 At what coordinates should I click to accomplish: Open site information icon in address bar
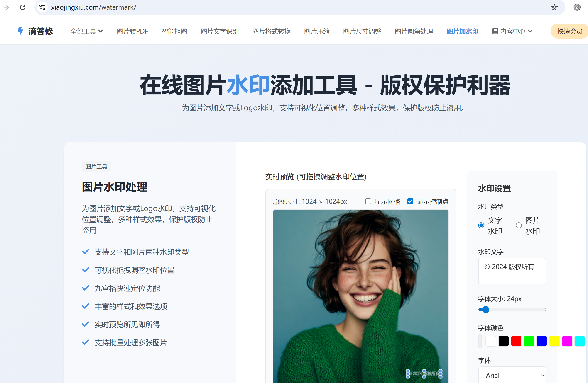click(42, 7)
